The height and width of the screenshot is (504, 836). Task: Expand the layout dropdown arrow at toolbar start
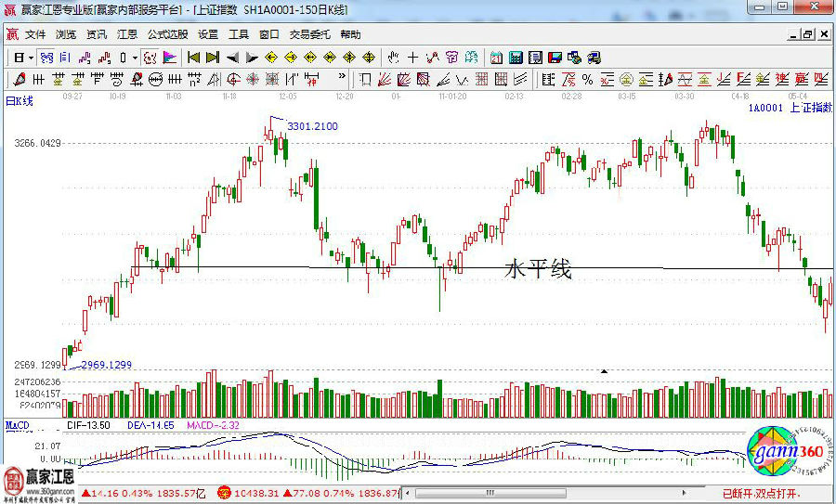(x=30, y=58)
